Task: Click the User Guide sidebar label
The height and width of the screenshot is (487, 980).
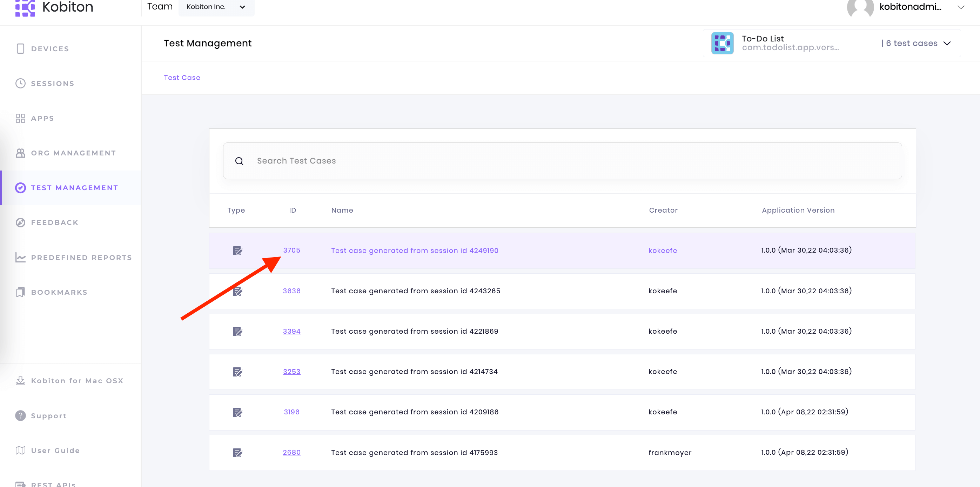Action: point(55,451)
